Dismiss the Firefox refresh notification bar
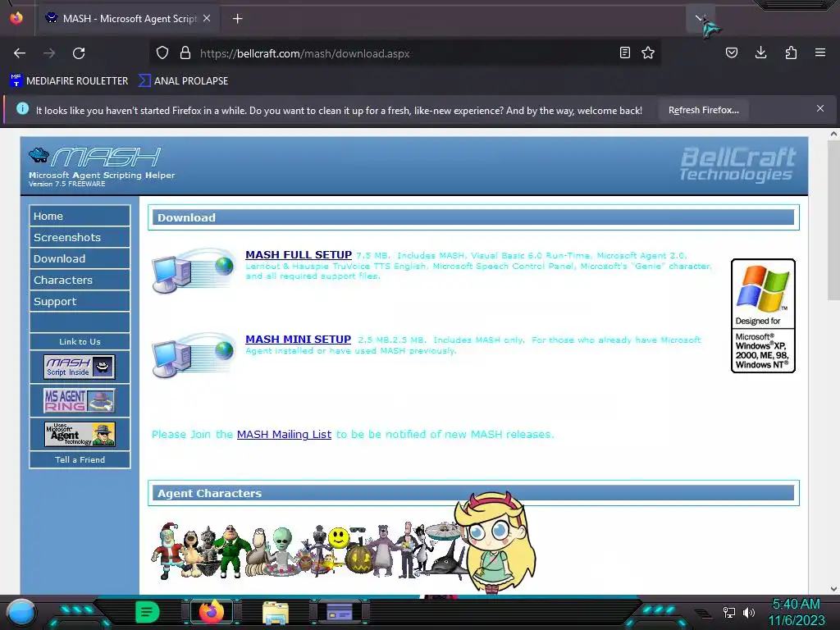The image size is (840, 630). coord(820,109)
